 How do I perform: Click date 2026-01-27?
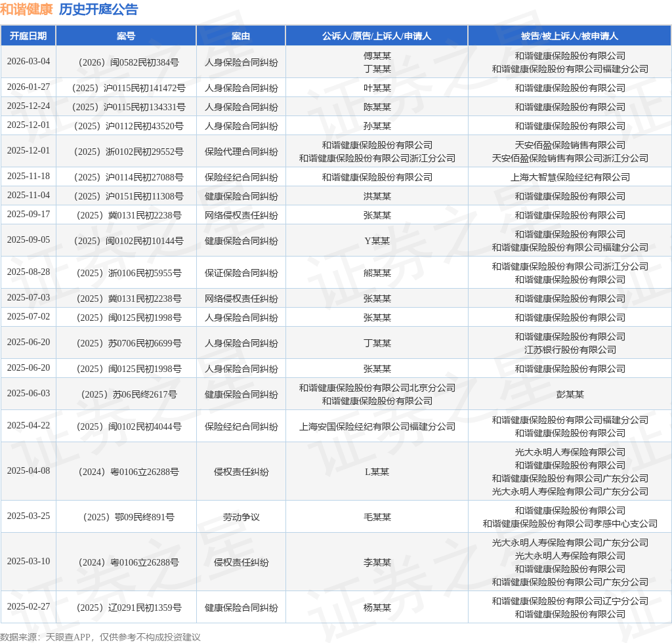[x=28, y=87]
